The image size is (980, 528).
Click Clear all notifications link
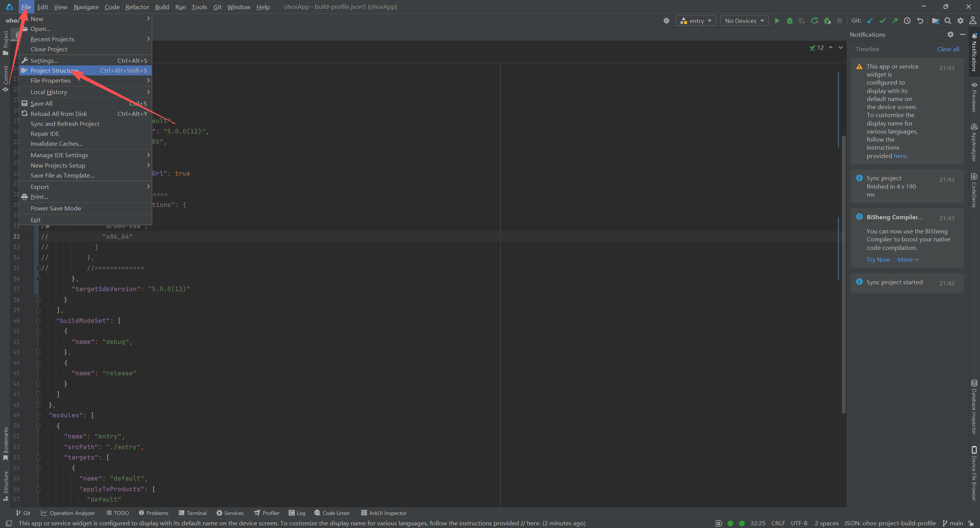(x=948, y=49)
